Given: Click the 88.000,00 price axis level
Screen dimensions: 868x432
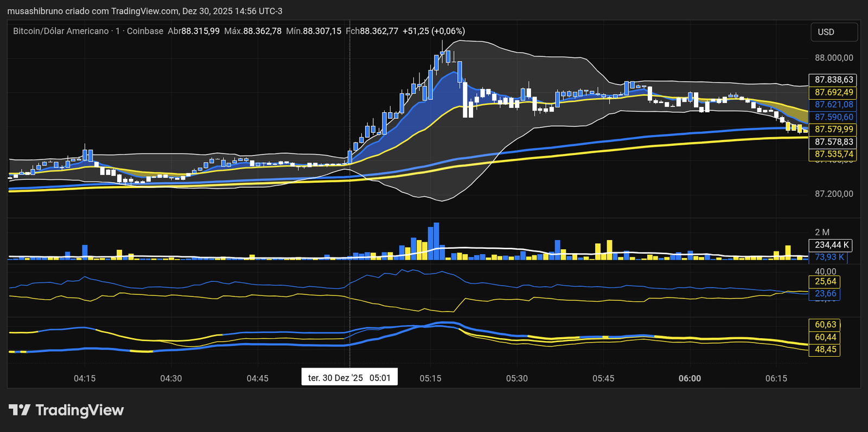Looking at the screenshot, I should tap(834, 58).
